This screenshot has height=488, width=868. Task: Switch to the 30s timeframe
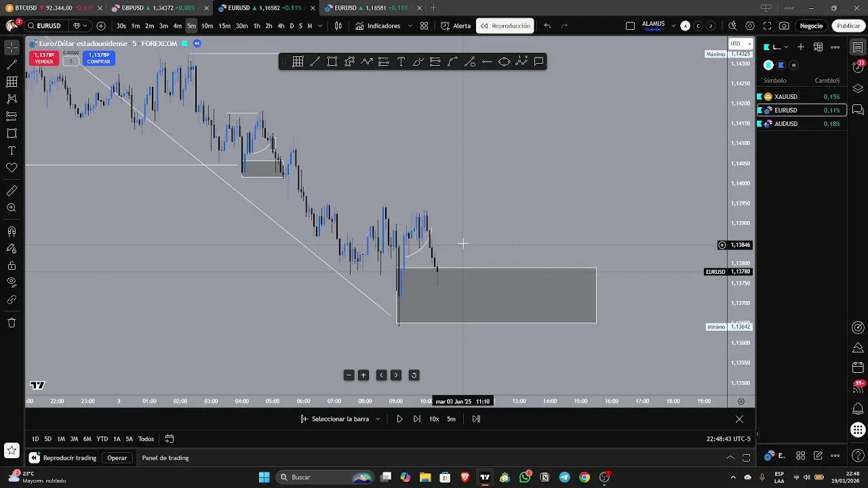[121, 26]
